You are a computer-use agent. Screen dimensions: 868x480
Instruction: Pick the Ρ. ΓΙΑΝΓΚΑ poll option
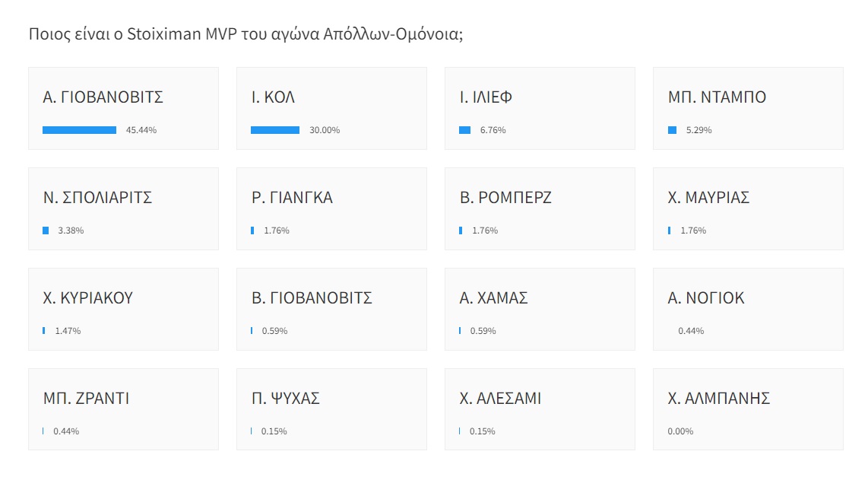[x=331, y=209]
